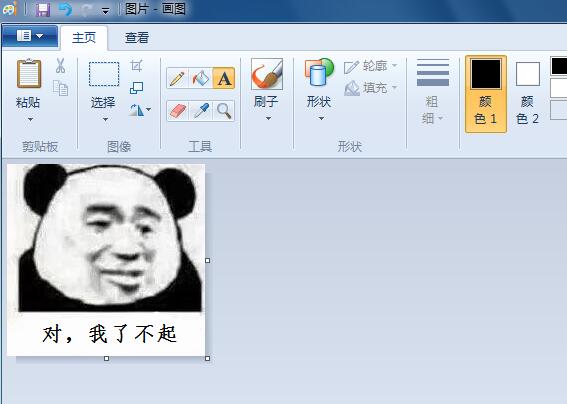The height and width of the screenshot is (404, 567).
Task: Select the Text tool A
Action: point(224,78)
